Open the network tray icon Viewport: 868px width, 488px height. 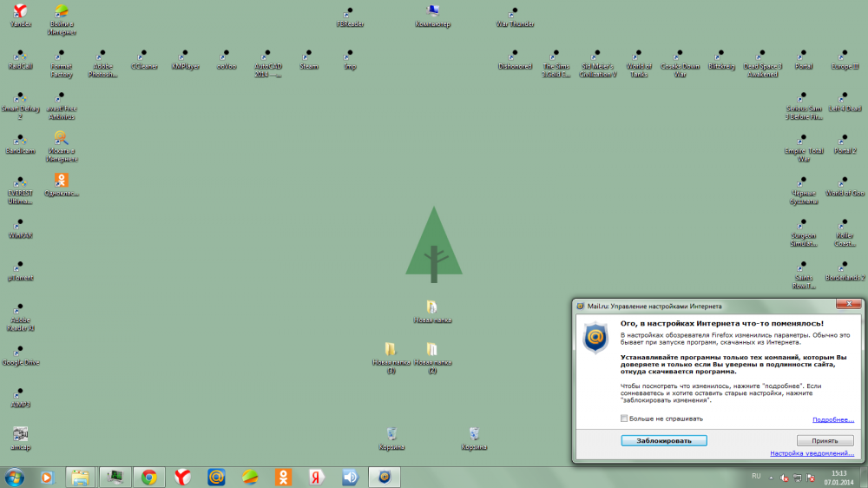tap(798, 478)
